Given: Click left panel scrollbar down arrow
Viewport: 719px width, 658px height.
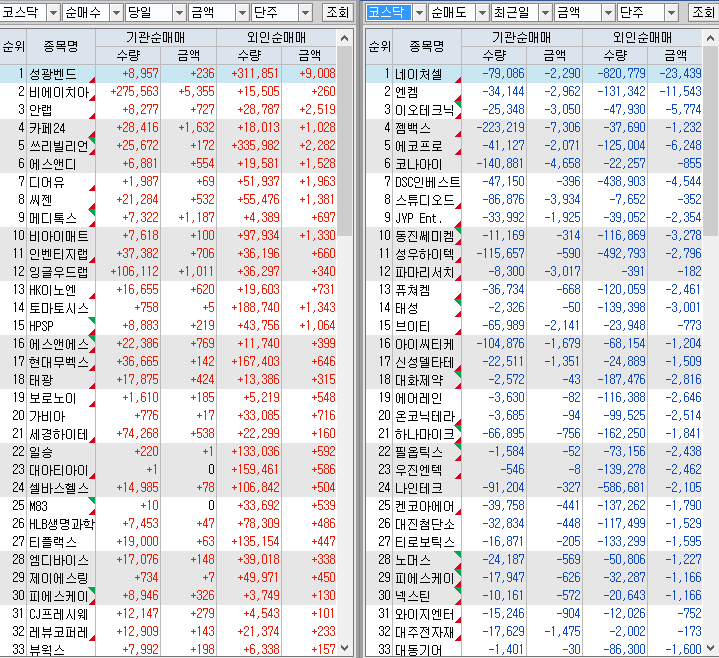Looking at the screenshot, I should pyautogui.click(x=345, y=648).
